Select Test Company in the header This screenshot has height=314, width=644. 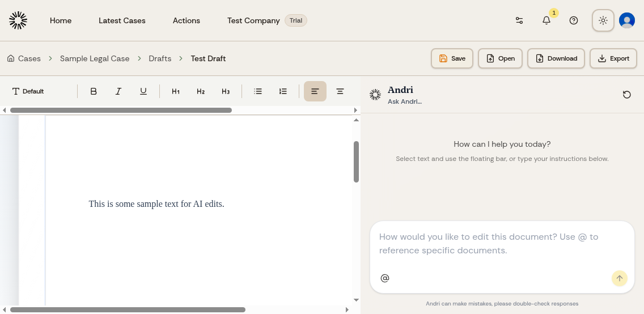tap(253, 20)
